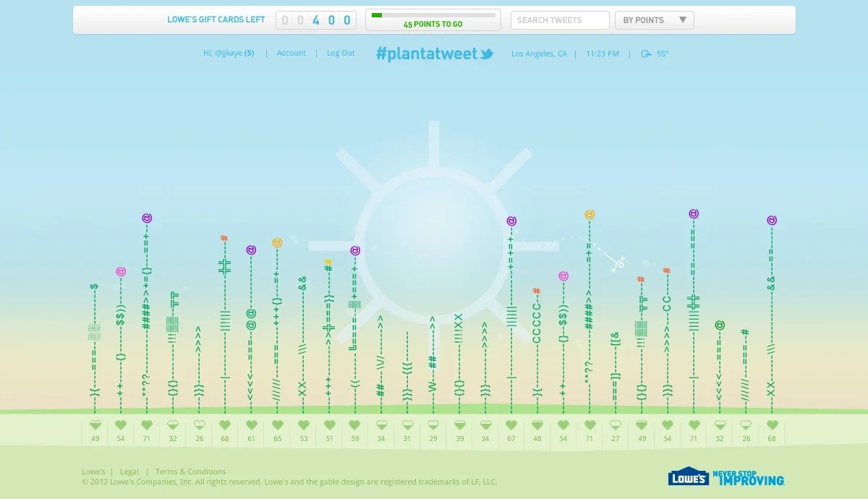Favorite the plant with score 59

[354, 425]
